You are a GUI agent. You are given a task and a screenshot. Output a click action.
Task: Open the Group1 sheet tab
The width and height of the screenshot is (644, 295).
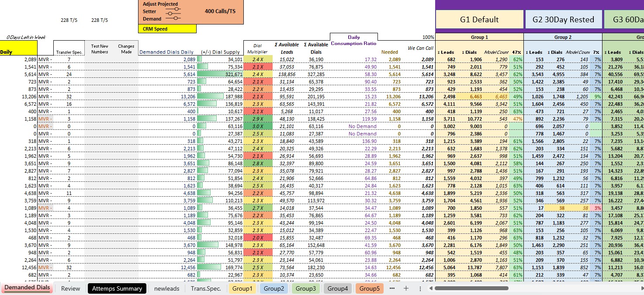(242, 288)
